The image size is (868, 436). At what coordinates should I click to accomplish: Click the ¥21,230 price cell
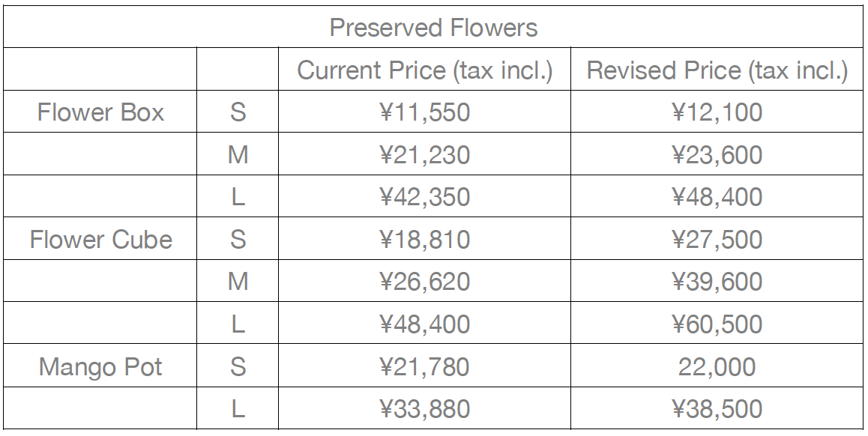[x=424, y=155]
